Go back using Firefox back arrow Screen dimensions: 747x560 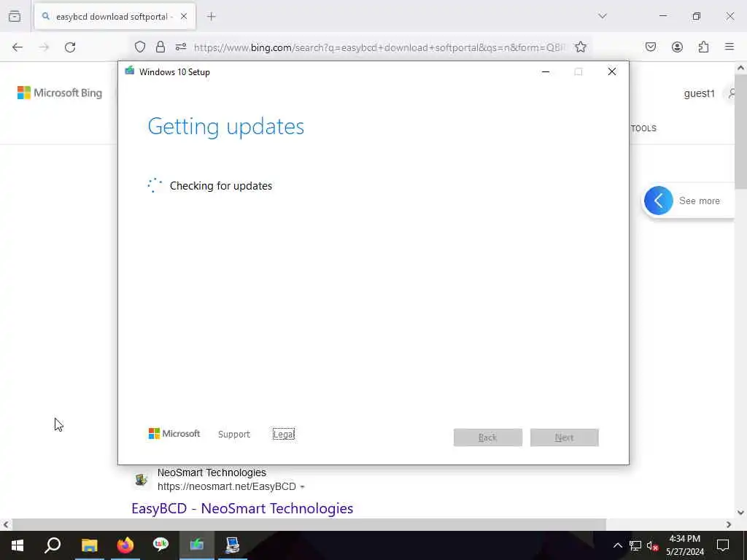18,47
